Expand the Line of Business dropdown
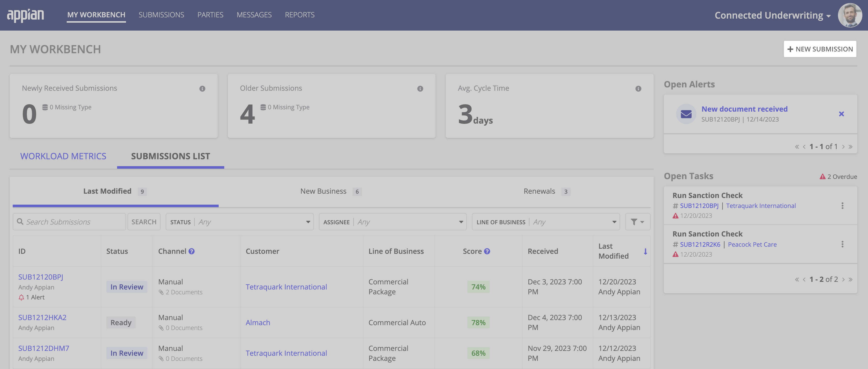This screenshot has width=868, height=369. coord(545,222)
